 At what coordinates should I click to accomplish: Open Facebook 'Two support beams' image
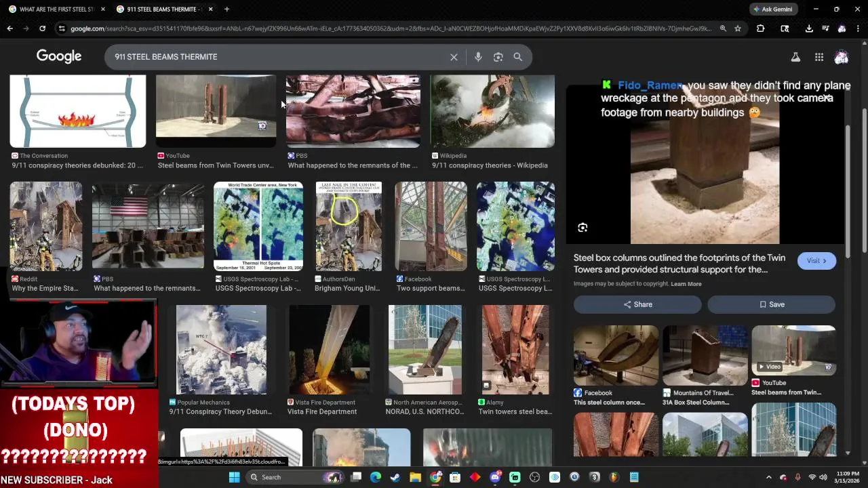pos(431,226)
